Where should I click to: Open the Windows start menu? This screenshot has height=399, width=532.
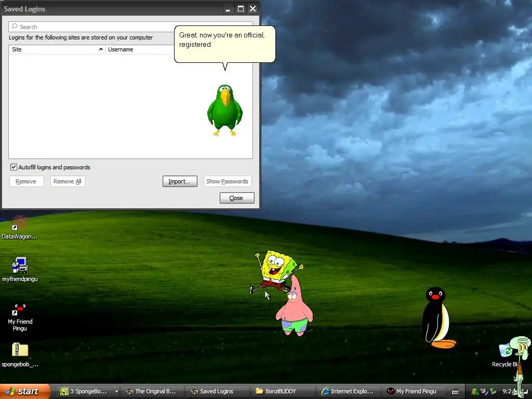pos(25,391)
